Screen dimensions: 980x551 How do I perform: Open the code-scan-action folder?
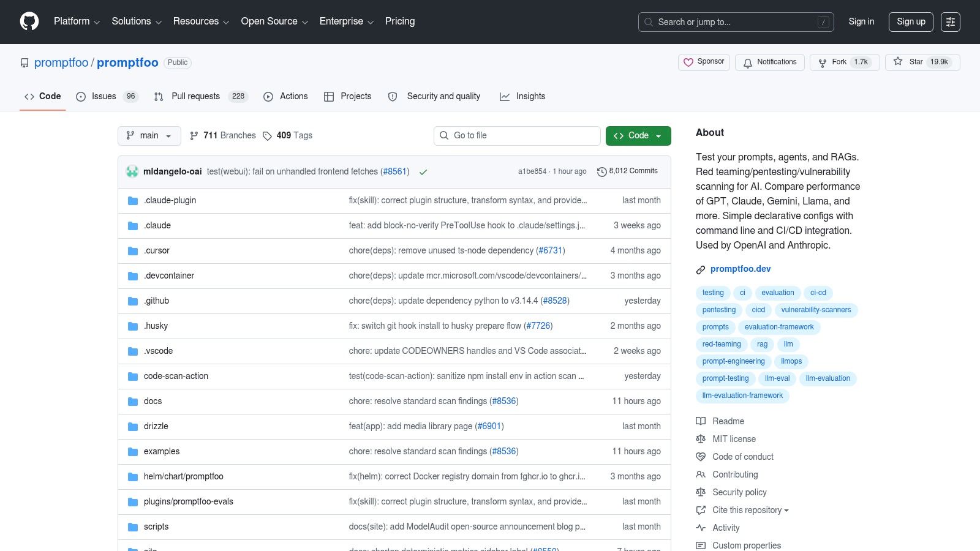point(176,376)
